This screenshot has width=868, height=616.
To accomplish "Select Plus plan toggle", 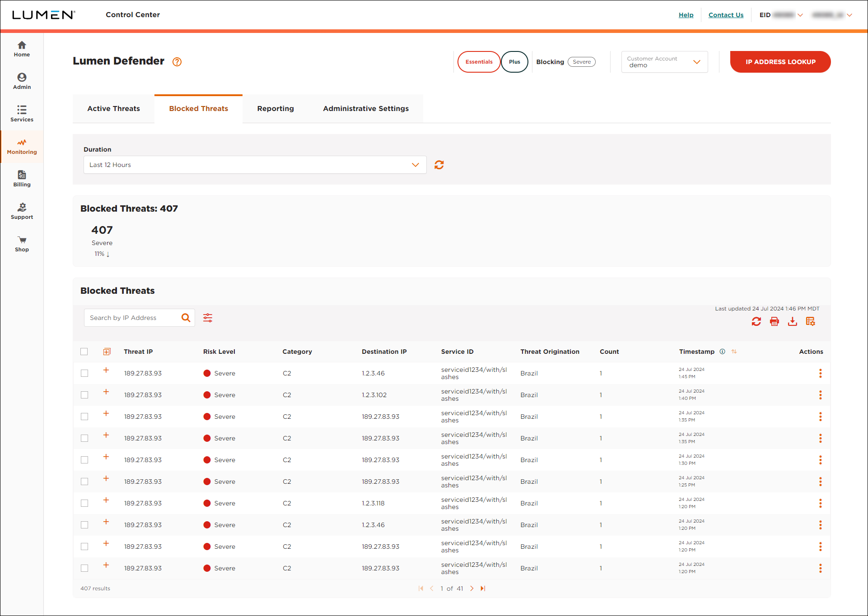I will tap(514, 62).
